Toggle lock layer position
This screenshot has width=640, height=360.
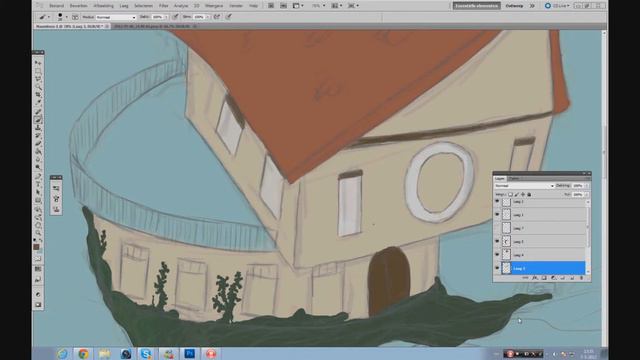(523, 195)
